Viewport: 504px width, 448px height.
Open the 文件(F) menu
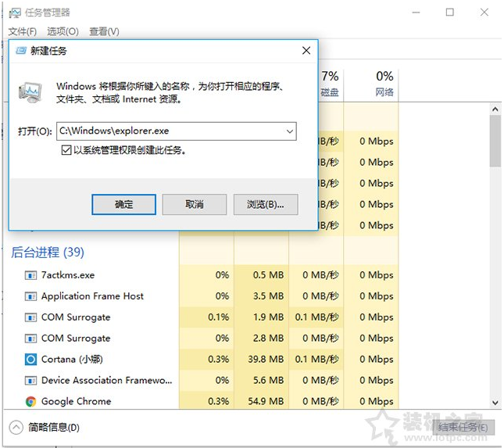pos(23,31)
